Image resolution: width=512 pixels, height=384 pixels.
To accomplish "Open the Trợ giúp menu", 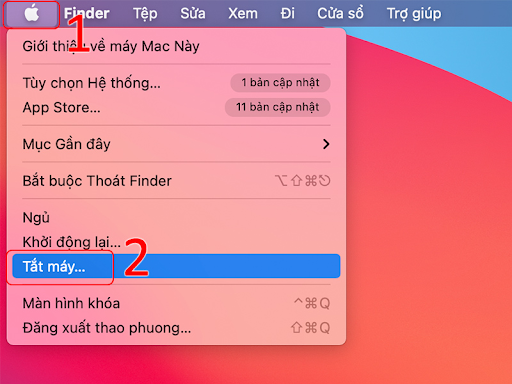I will pos(414,14).
